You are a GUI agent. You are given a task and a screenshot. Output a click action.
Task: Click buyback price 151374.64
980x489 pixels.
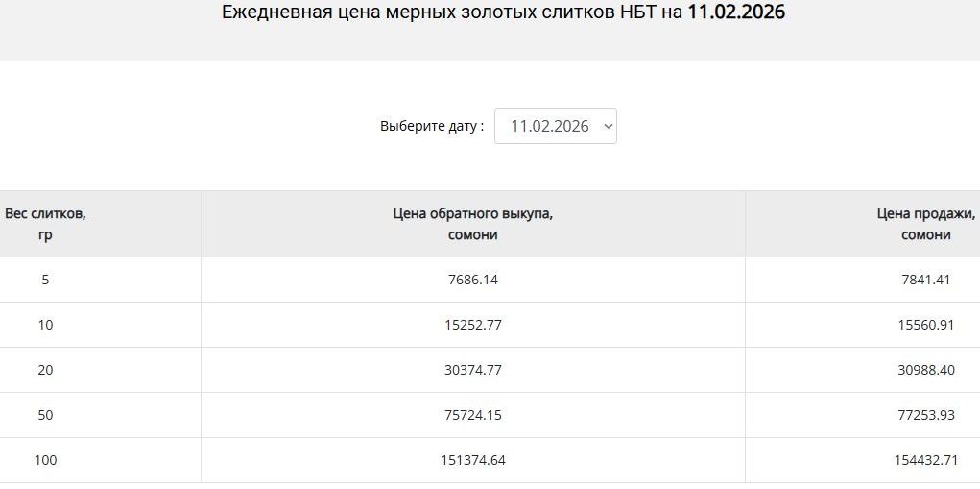click(x=472, y=460)
